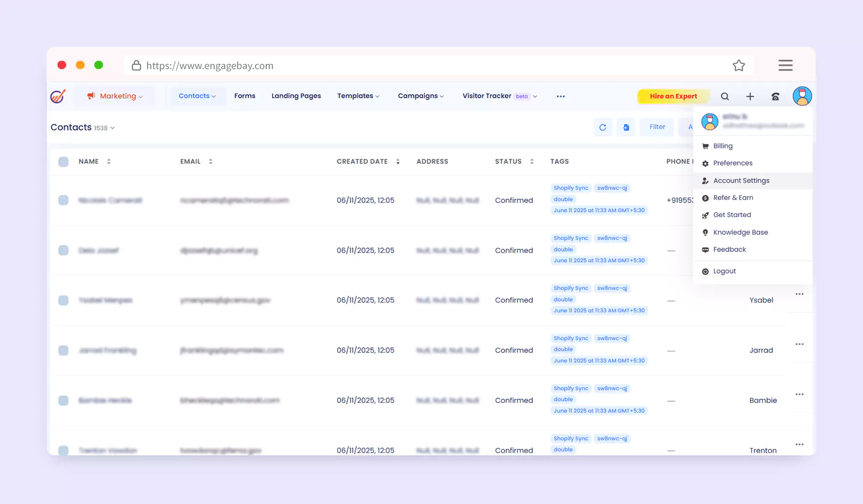This screenshot has height=504, width=863.
Task: Expand the Campaigns dropdown menu
Action: coord(421,96)
